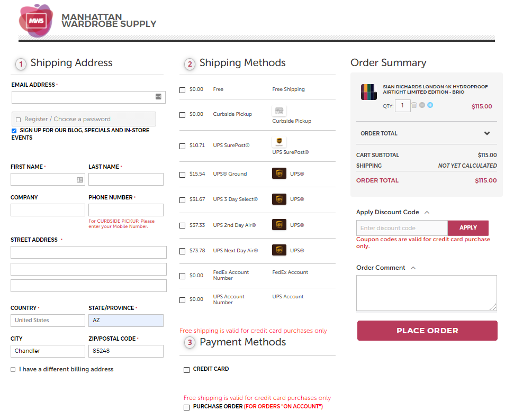The width and height of the screenshot is (514, 420).
Task: Select the UPS Ground $15.54 checkbox
Action: click(x=182, y=174)
